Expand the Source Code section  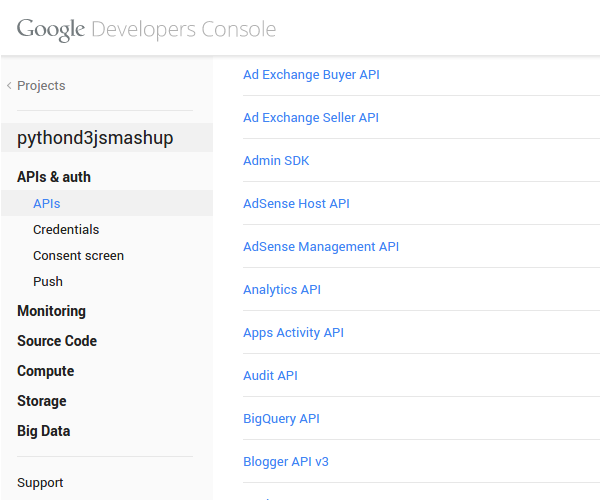(x=57, y=341)
